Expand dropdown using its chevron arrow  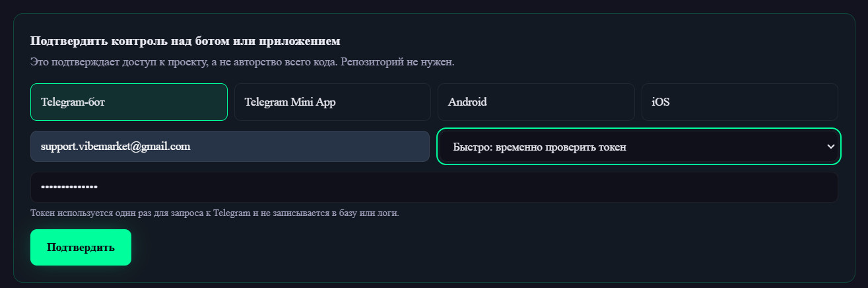click(831, 147)
